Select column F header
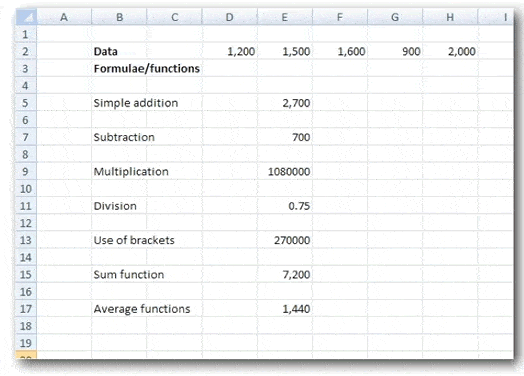 coord(340,17)
